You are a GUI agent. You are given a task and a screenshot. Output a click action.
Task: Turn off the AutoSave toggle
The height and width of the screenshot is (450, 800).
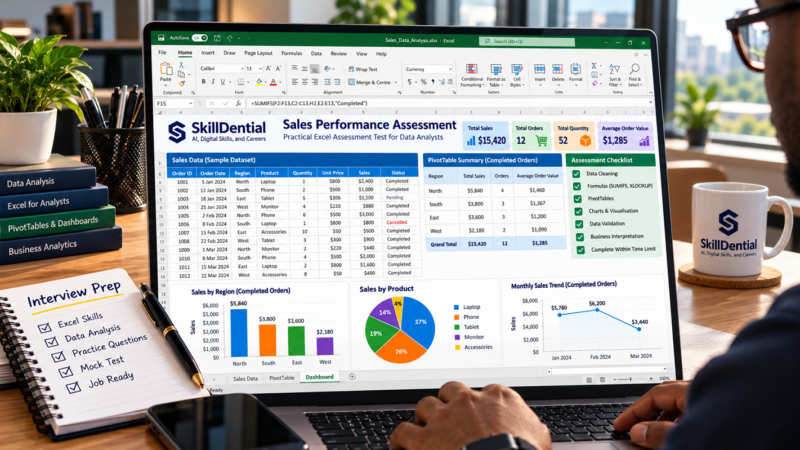pos(199,38)
